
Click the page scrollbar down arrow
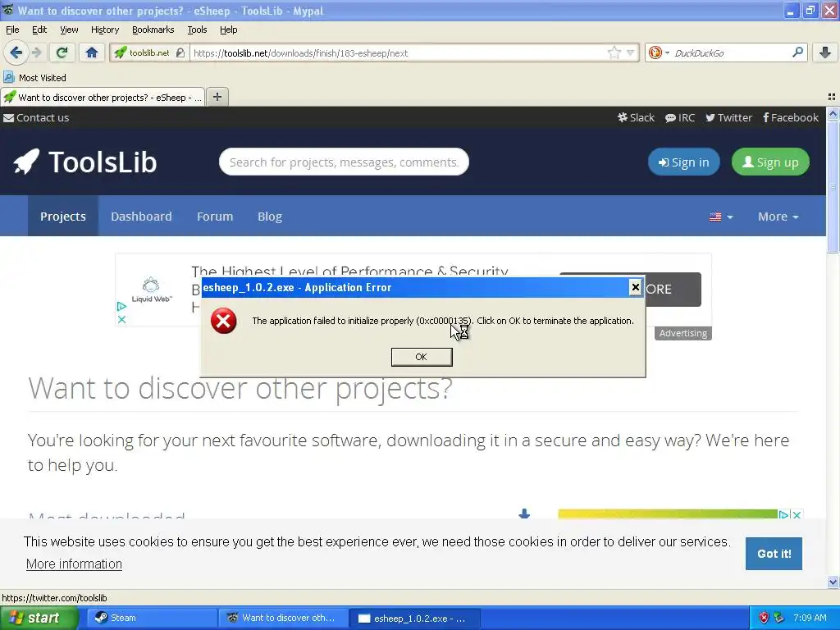point(833,582)
